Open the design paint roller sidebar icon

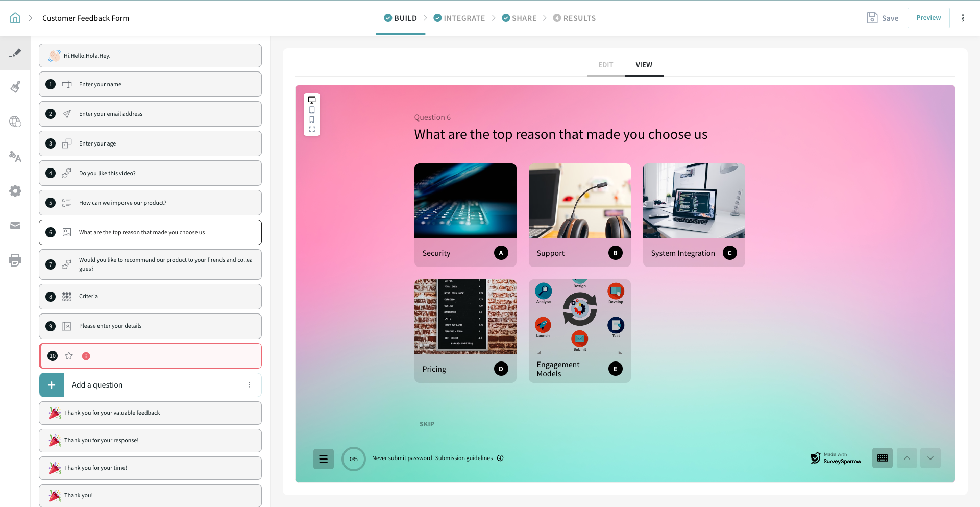pos(15,87)
